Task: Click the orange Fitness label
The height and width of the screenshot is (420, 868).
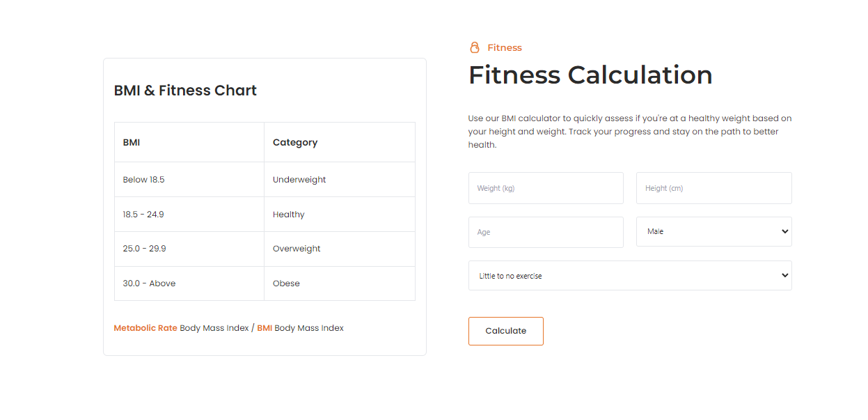Action: click(505, 48)
